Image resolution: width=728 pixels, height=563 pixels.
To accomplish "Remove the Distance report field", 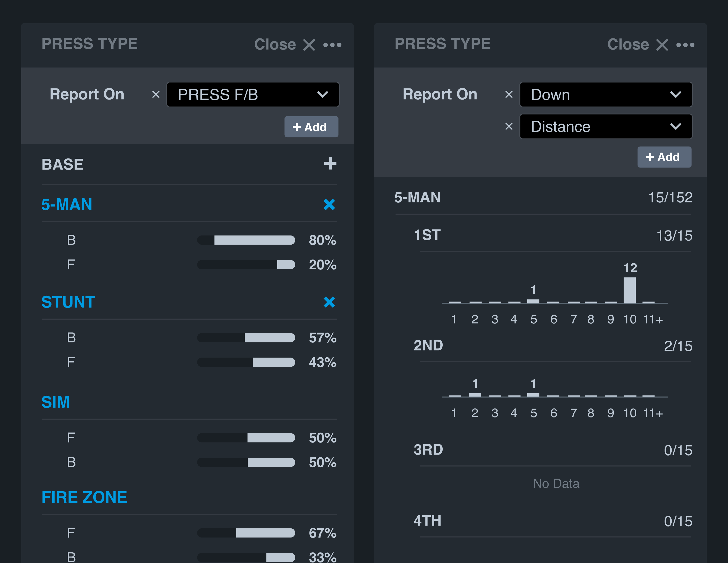I will pyautogui.click(x=509, y=127).
